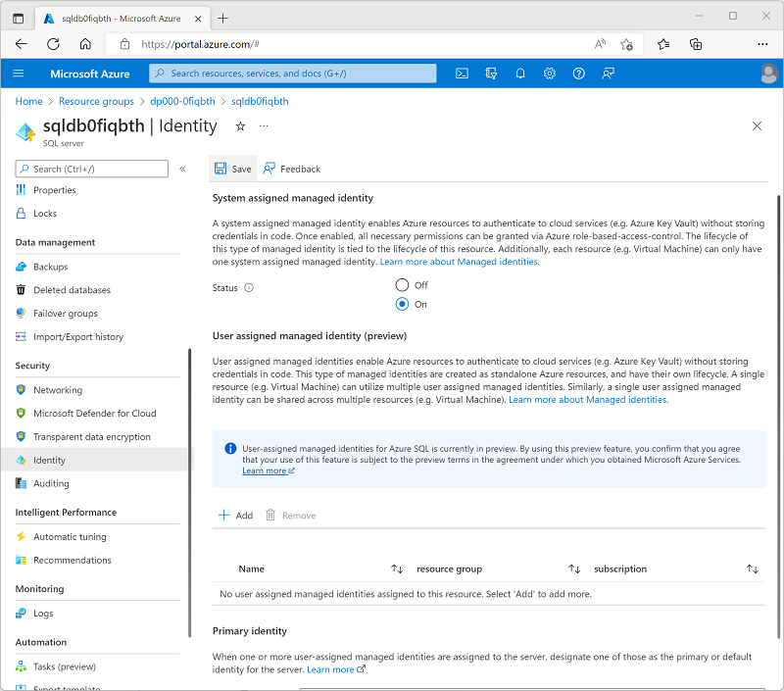Pin sqldb0fiqbth with the star icon
Image resolution: width=784 pixels, height=691 pixels.
(x=240, y=126)
